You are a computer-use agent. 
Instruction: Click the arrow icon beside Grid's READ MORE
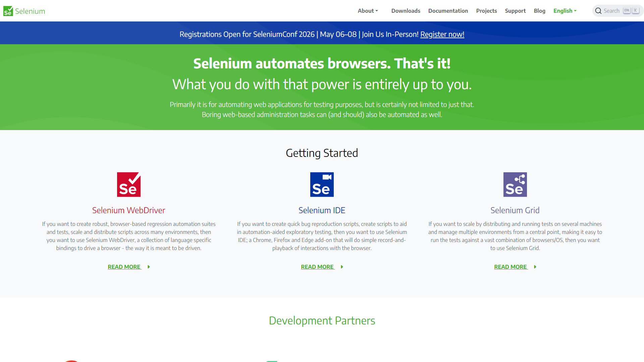tap(535, 267)
